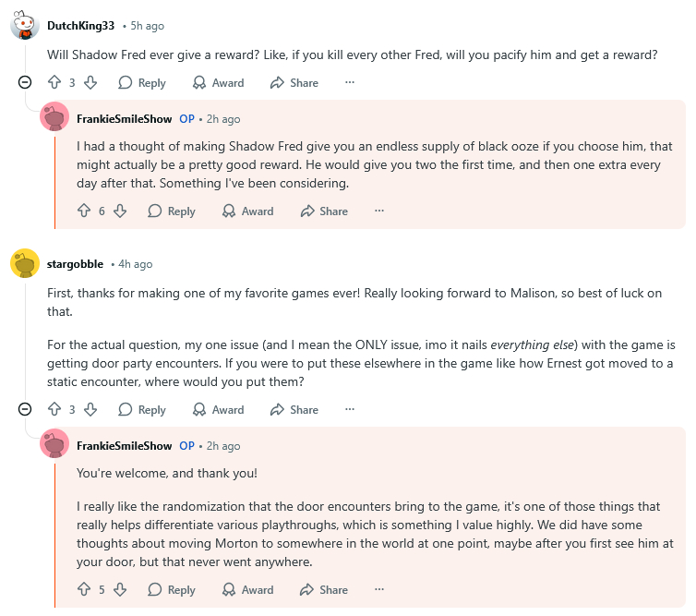
Task: Upvote FrankieSmileShow's door encounters reply
Action: coord(83,590)
